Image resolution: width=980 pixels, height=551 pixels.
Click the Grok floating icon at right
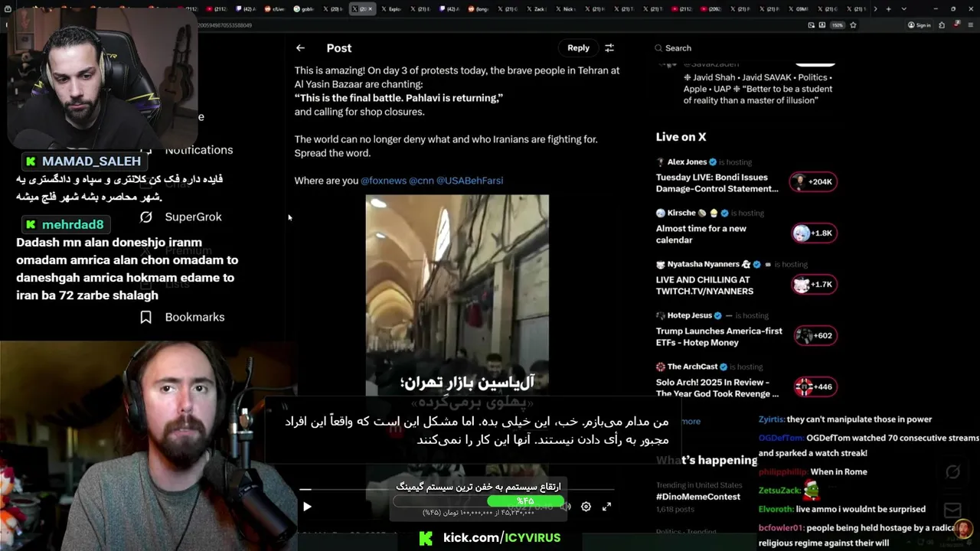[952, 471]
